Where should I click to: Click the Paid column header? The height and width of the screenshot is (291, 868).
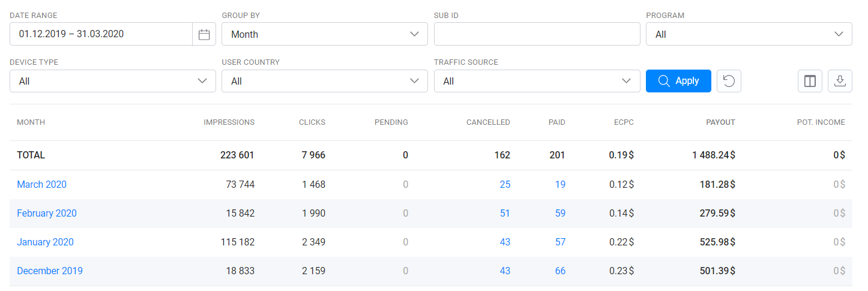(557, 122)
